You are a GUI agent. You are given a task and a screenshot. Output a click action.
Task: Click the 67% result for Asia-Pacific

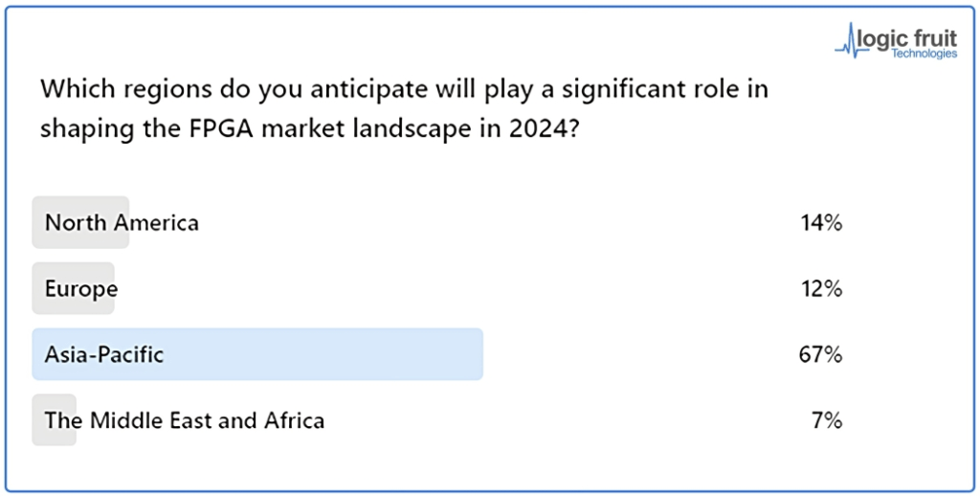820,354
